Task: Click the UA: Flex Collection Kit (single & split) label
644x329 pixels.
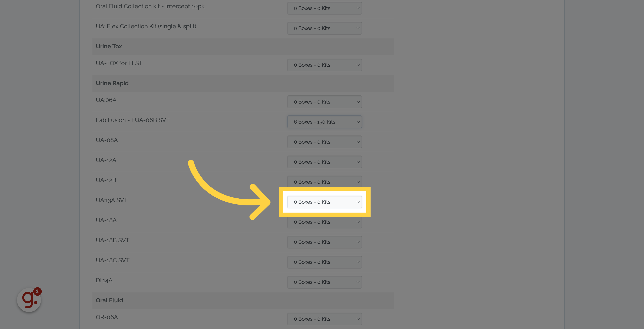Action: [x=146, y=26]
